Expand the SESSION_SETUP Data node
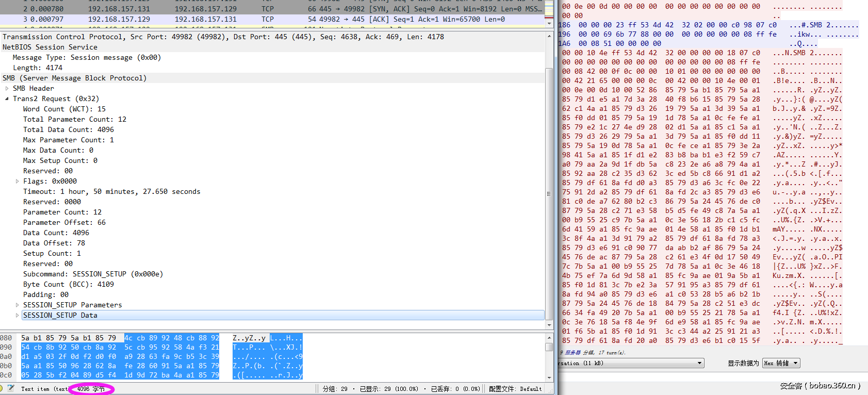The image size is (868, 395). [17, 315]
